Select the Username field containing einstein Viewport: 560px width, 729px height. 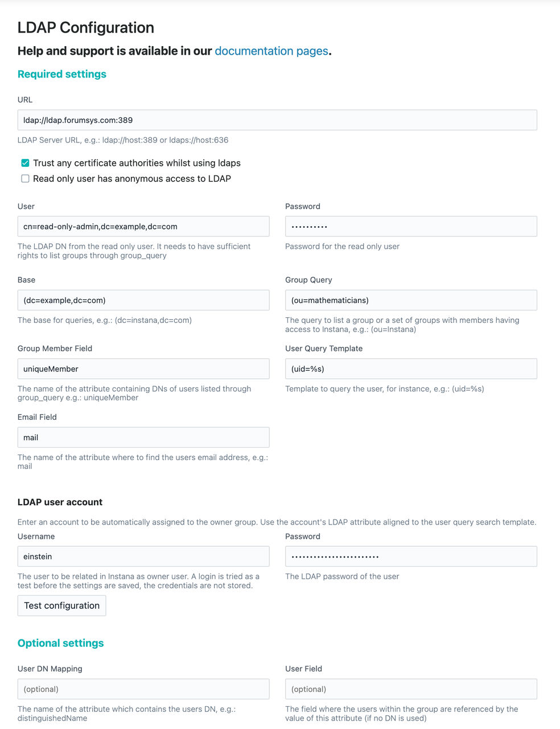pyautogui.click(x=143, y=556)
